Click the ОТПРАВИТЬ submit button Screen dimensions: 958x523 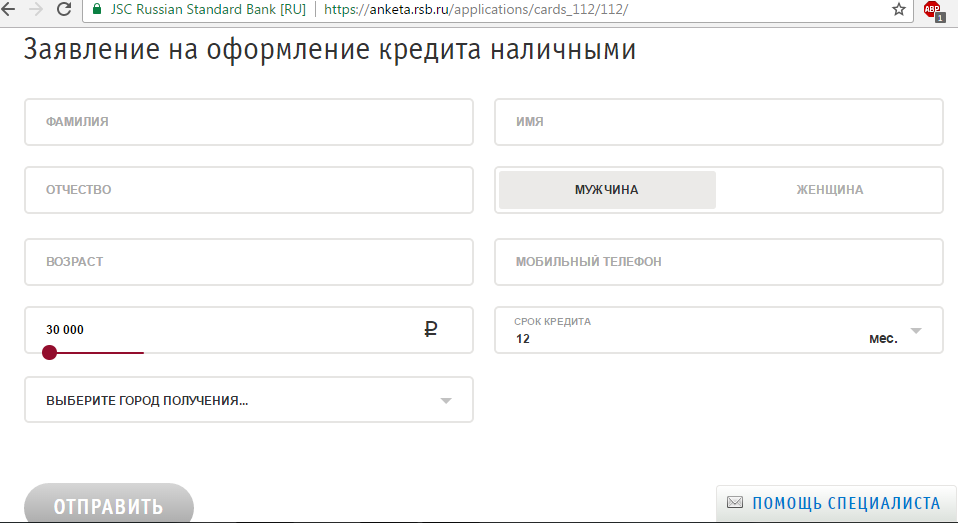click(x=109, y=503)
